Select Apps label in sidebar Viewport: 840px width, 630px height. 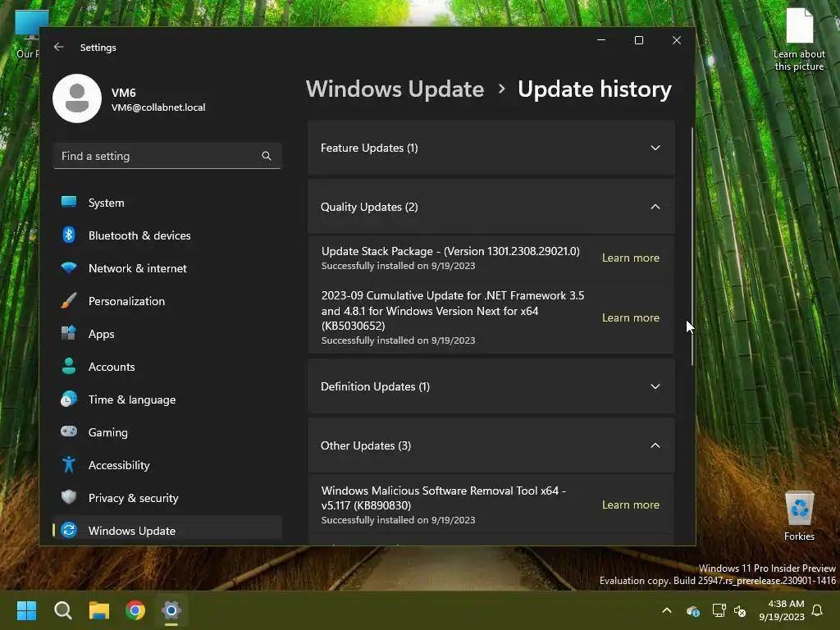101,334
